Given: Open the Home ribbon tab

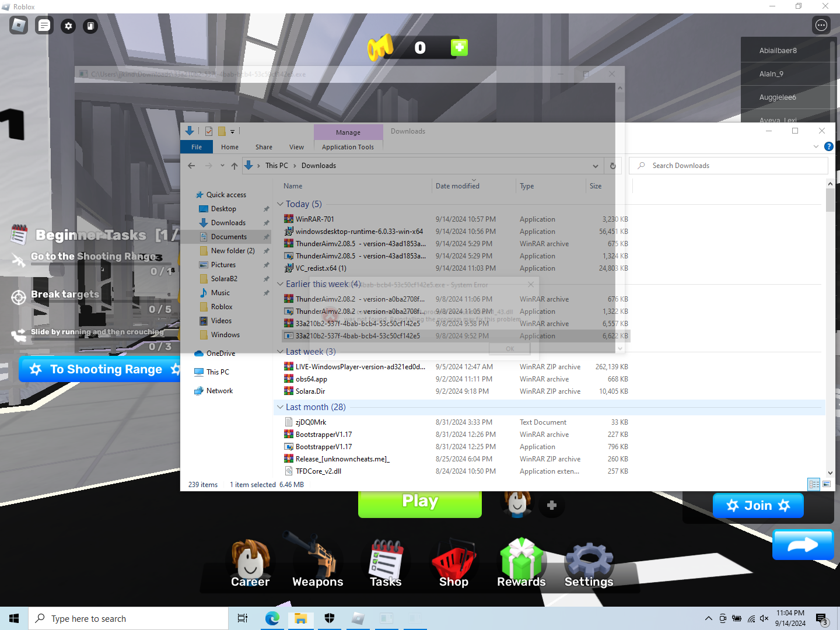Looking at the screenshot, I should (230, 147).
